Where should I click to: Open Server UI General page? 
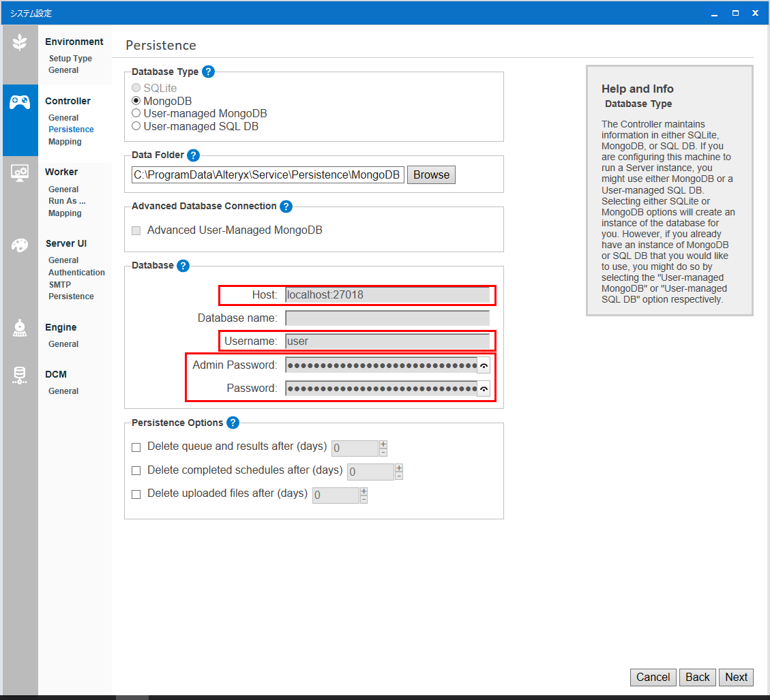(63, 260)
